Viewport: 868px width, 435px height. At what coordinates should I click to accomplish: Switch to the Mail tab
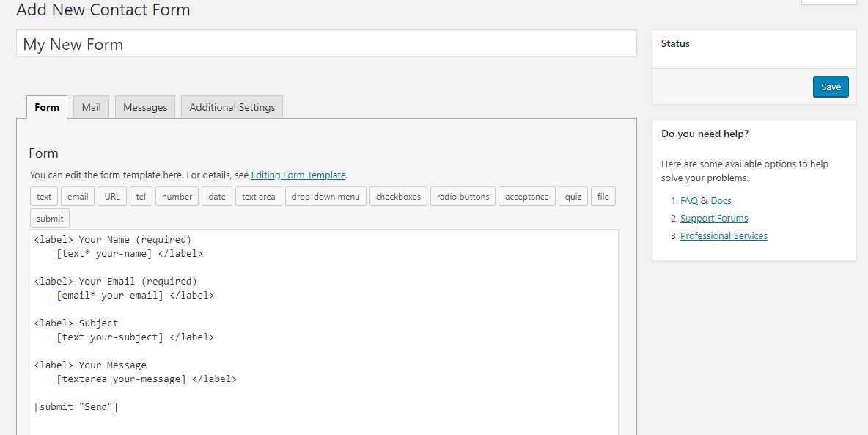(91, 106)
